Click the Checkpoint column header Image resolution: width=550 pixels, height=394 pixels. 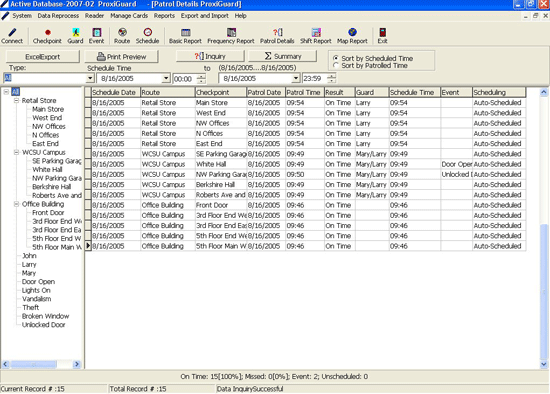click(221, 92)
